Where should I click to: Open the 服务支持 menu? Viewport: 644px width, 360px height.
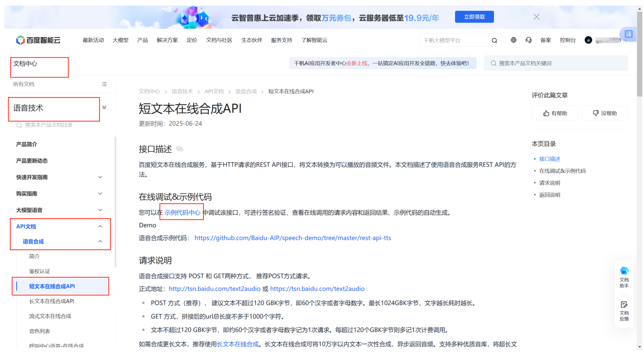tap(281, 40)
